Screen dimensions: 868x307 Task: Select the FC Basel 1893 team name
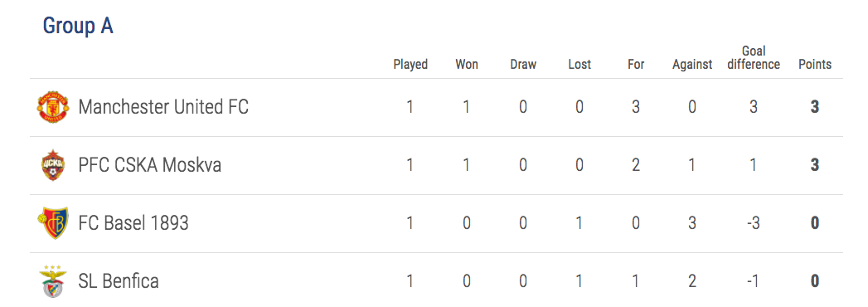point(133,222)
